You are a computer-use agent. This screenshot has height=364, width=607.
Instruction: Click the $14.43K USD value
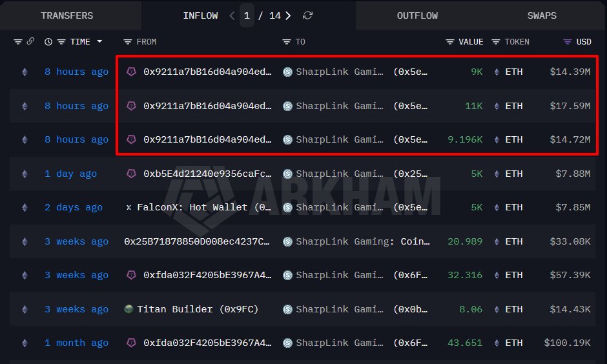tap(570, 309)
